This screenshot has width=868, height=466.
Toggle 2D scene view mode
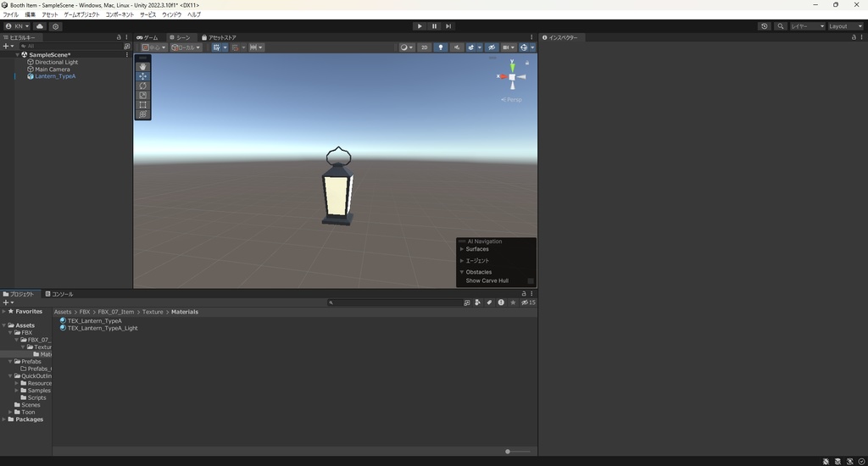point(425,47)
